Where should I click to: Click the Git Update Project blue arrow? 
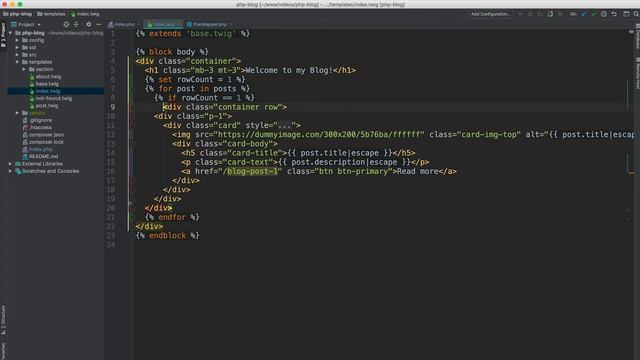pos(584,14)
